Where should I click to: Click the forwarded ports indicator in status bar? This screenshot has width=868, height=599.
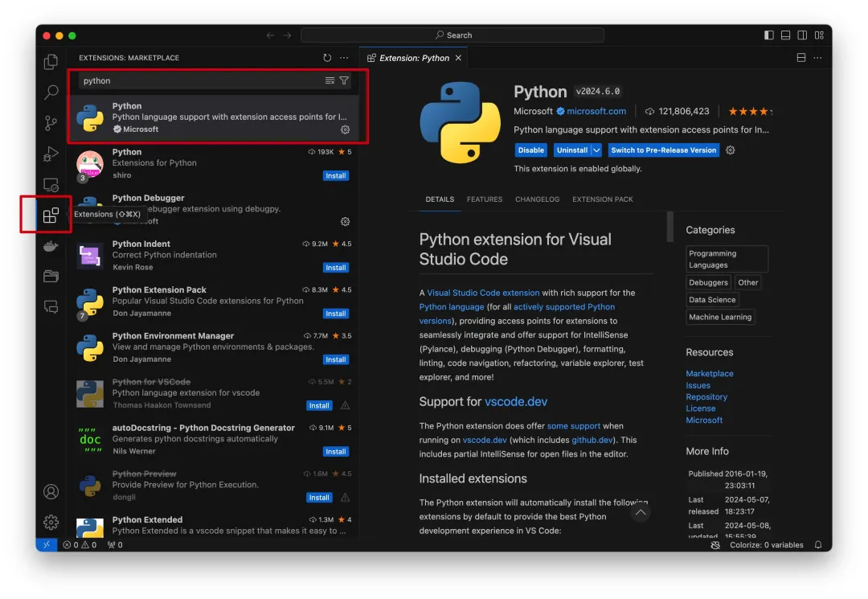(115, 545)
